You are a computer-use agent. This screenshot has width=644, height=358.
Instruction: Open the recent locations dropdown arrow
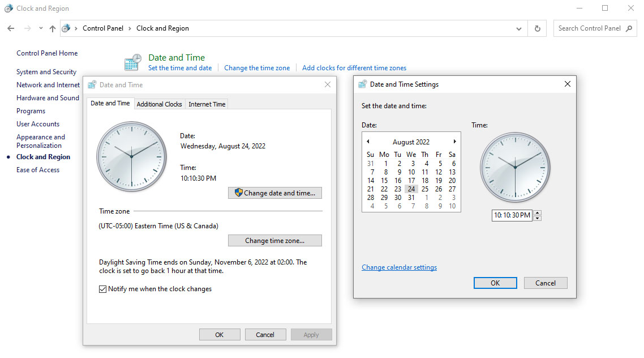41,28
